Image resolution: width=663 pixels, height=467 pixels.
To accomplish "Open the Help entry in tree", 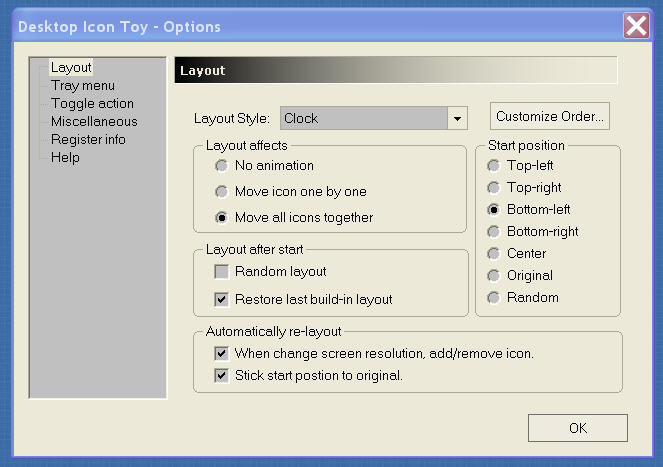I will (65, 157).
